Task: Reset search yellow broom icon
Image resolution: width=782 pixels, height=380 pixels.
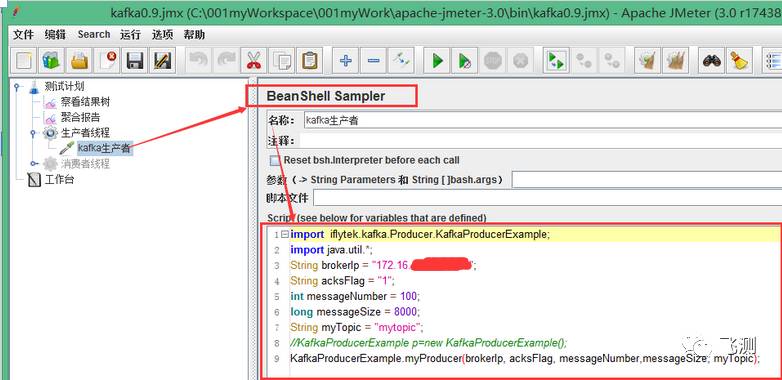Action: pyautogui.click(x=739, y=61)
